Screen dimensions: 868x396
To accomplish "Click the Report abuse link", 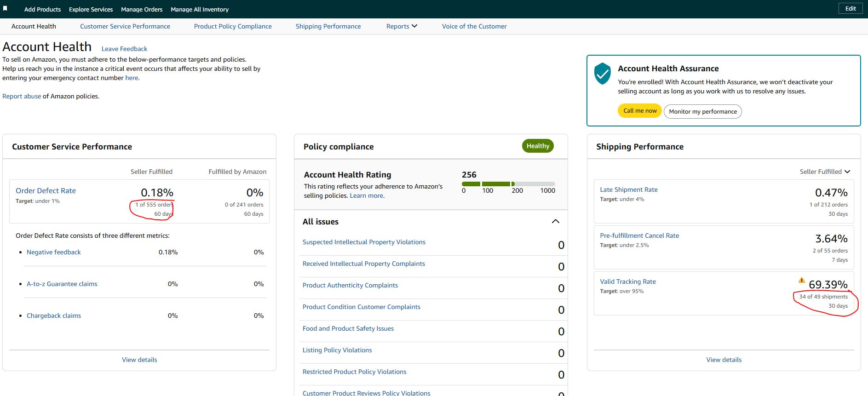I will pos(22,96).
